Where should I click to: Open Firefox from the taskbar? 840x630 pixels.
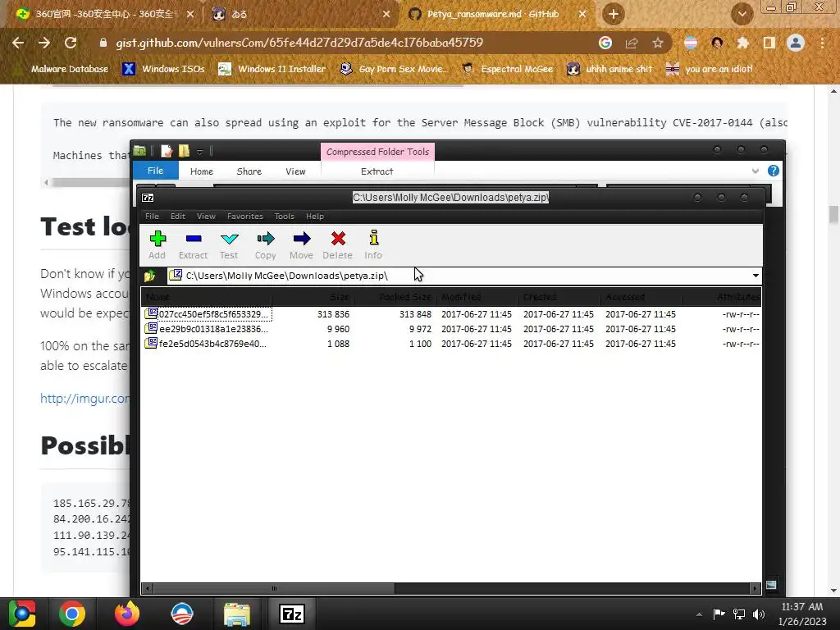point(127,614)
